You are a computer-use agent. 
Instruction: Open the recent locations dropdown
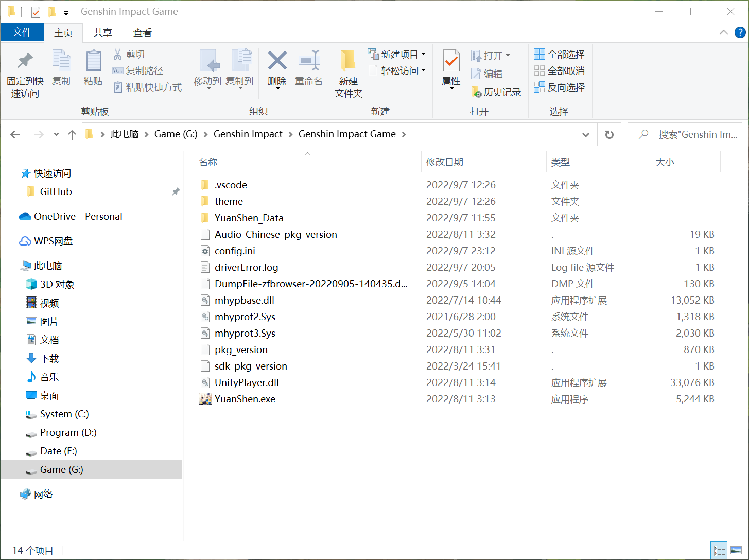56,134
